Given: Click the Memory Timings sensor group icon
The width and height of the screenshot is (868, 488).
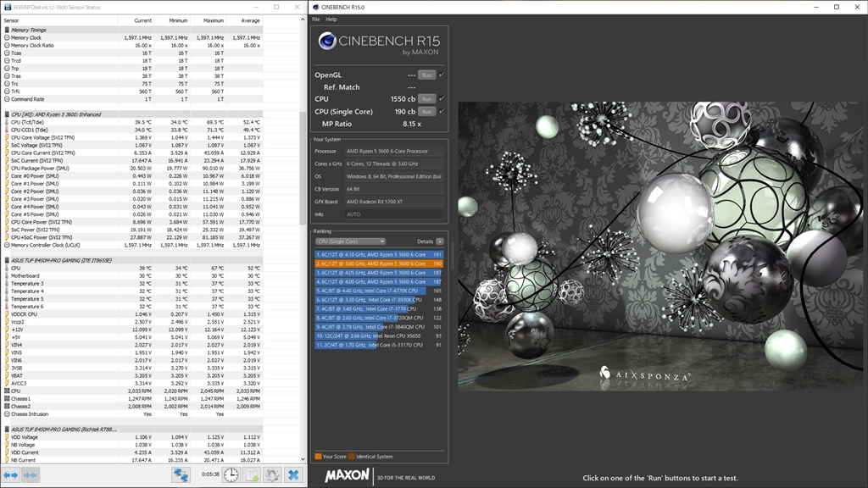Looking at the screenshot, I should click(x=7, y=30).
